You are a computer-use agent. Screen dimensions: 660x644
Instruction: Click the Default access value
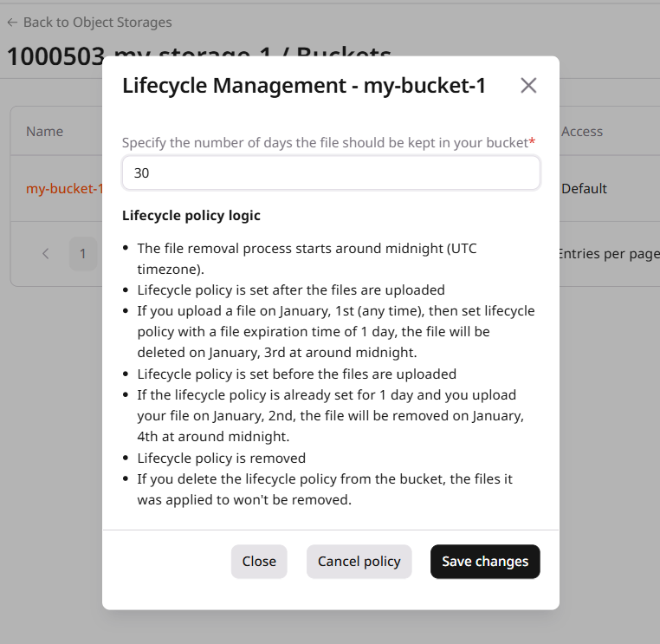(x=584, y=188)
